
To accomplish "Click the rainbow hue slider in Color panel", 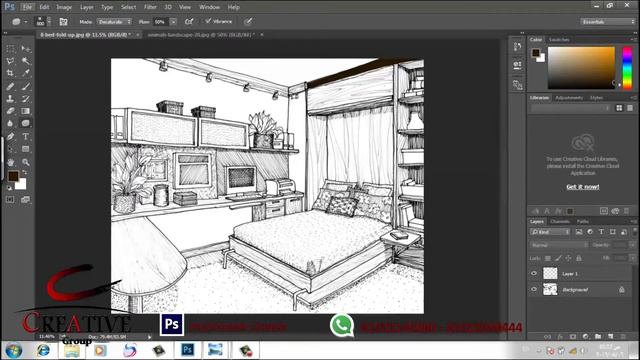I will coord(627,68).
